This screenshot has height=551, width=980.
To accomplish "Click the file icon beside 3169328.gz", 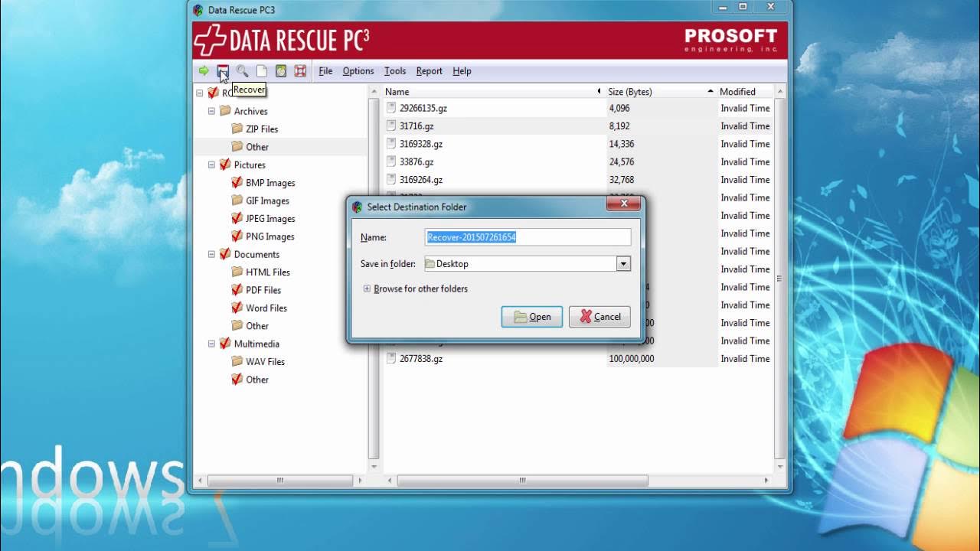I will pyautogui.click(x=391, y=144).
